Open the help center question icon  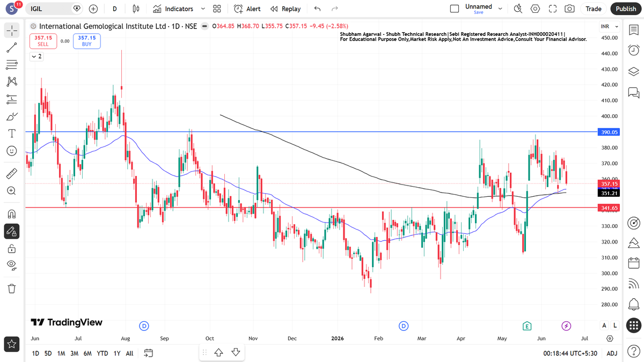633,350
